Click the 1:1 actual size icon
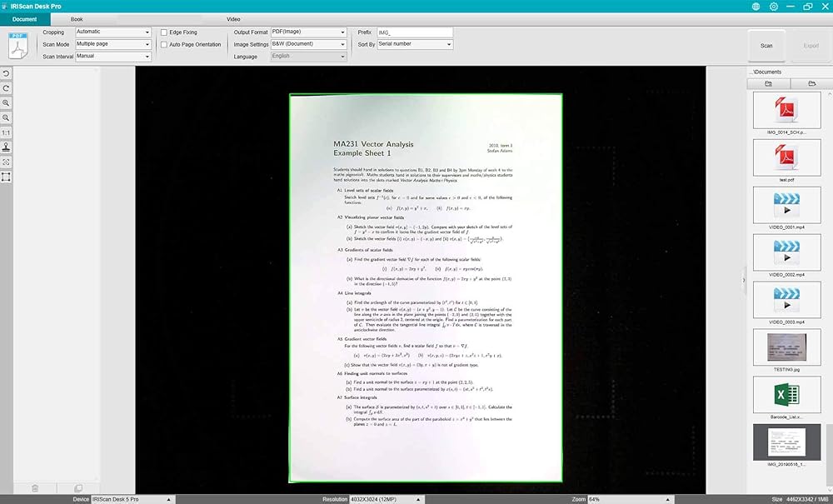Viewport: 833px width, 504px height. 7,132
